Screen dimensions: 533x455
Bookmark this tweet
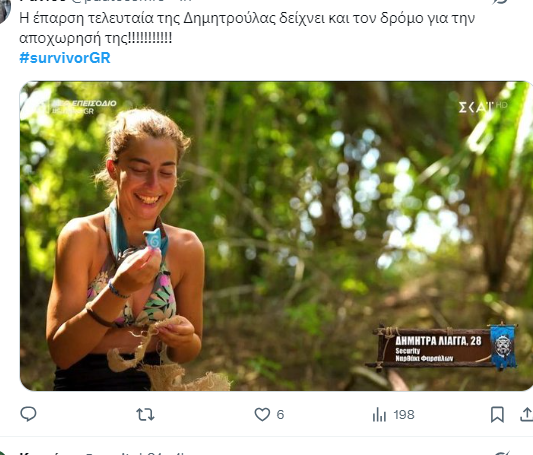pos(497,415)
